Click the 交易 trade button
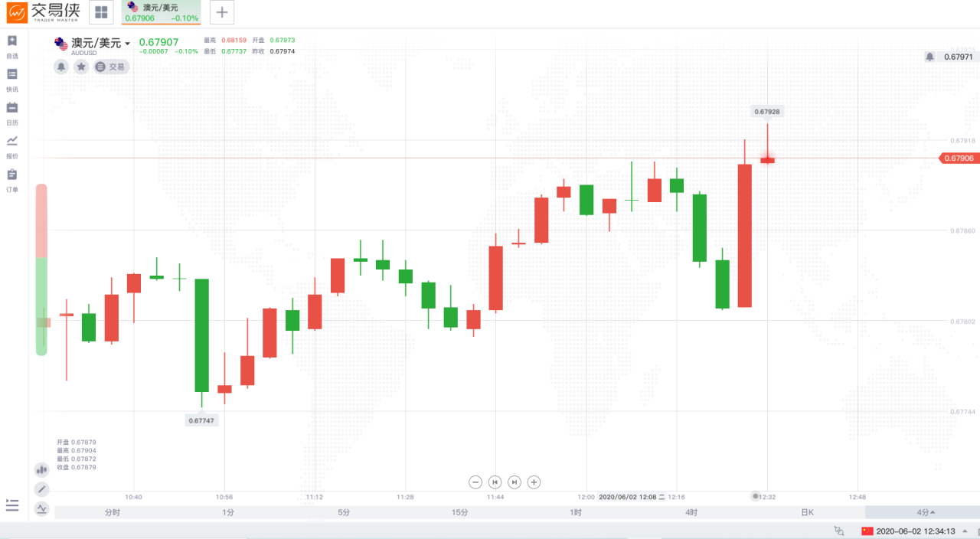Viewport: 980px width, 539px height. [111, 67]
